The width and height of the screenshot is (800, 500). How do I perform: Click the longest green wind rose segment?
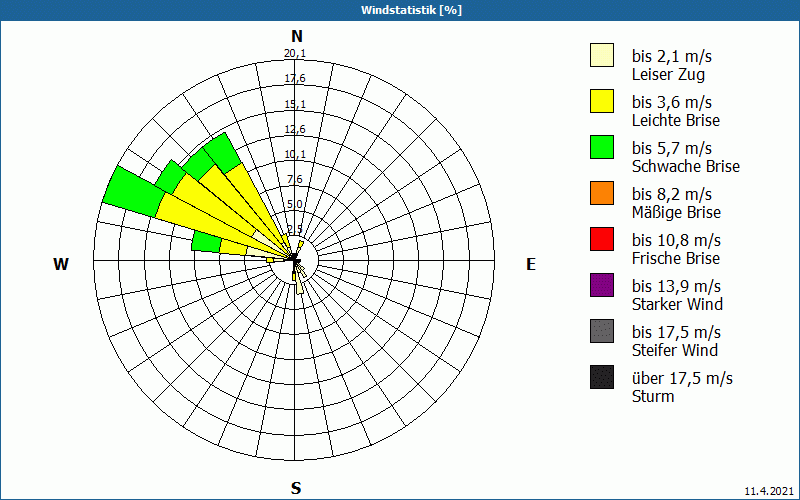tap(134, 191)
